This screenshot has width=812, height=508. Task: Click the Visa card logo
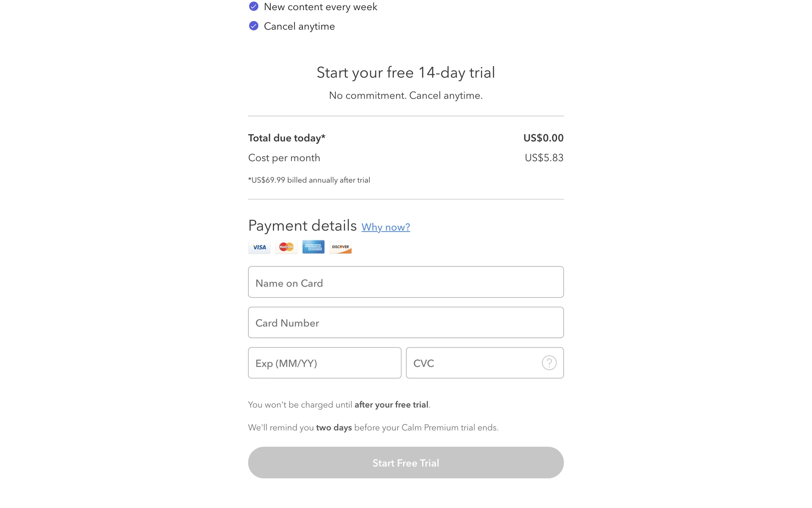point(259,247)
